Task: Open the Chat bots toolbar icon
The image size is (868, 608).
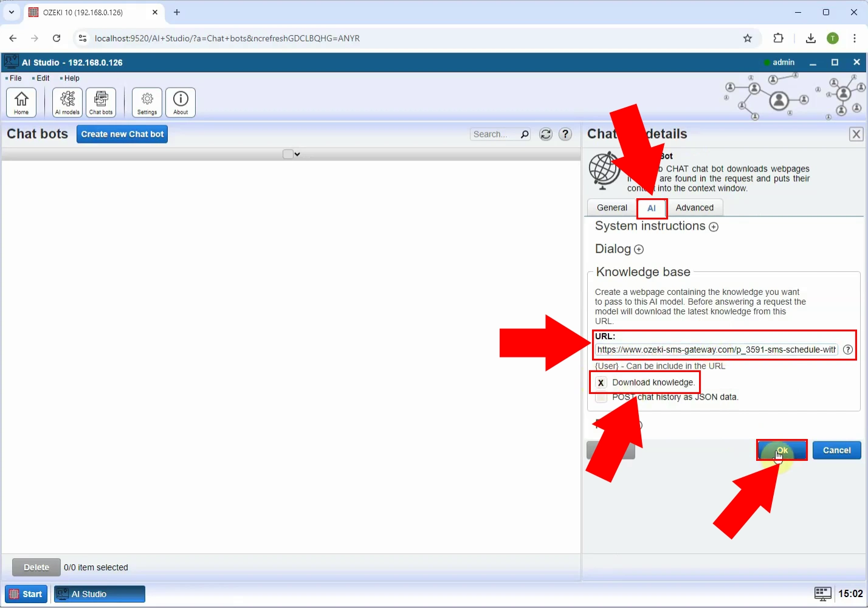Action: point(101,102)
